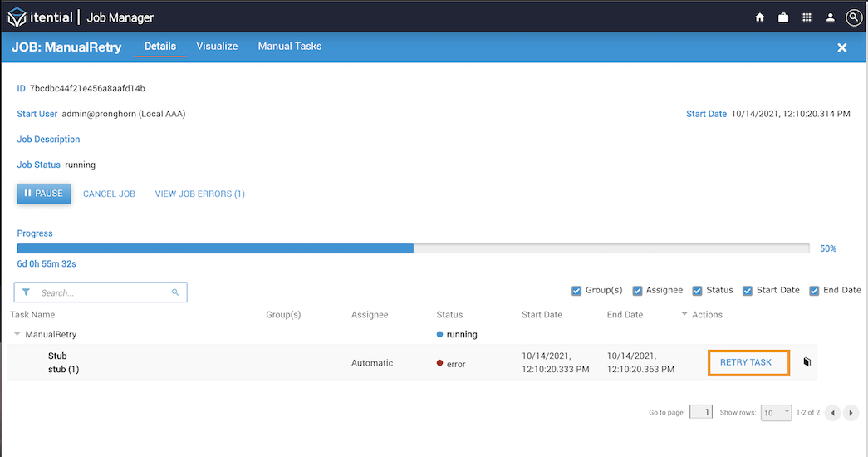Toggle the Assignee column checkbox
Viewport: 868px width, 457px height.
pyautogui.click(x=637, y=291)
